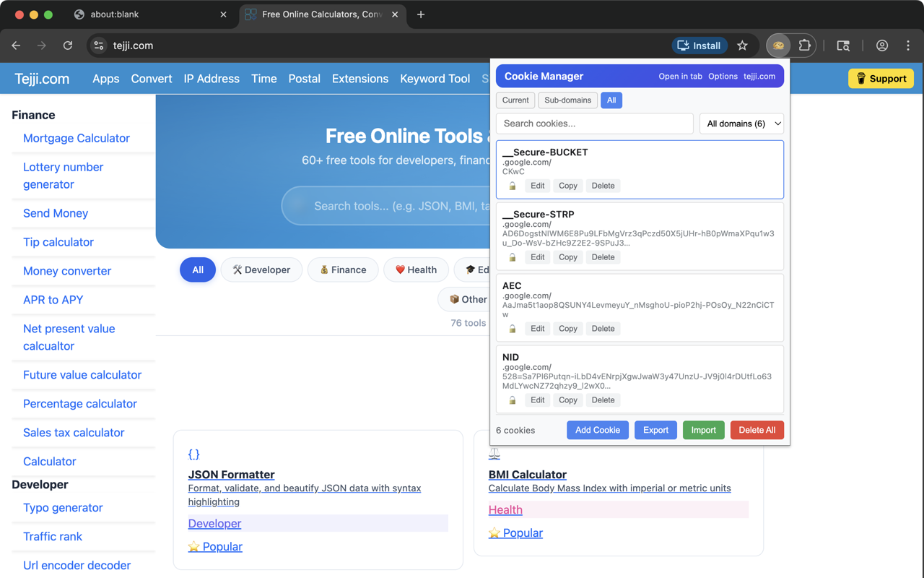Edit the __Secure-STRP cookie
This screenshot has width=924, height=578.
[538, 257]
